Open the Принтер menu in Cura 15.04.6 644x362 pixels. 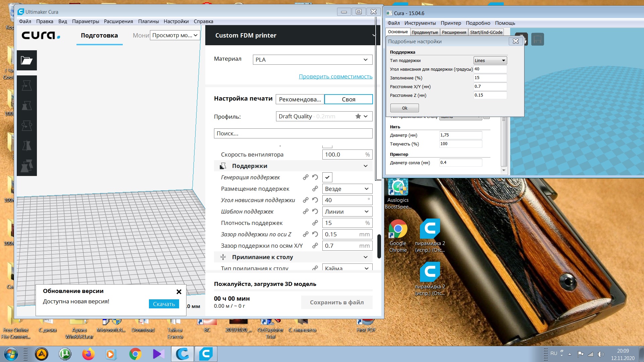(x=451, y=23)
